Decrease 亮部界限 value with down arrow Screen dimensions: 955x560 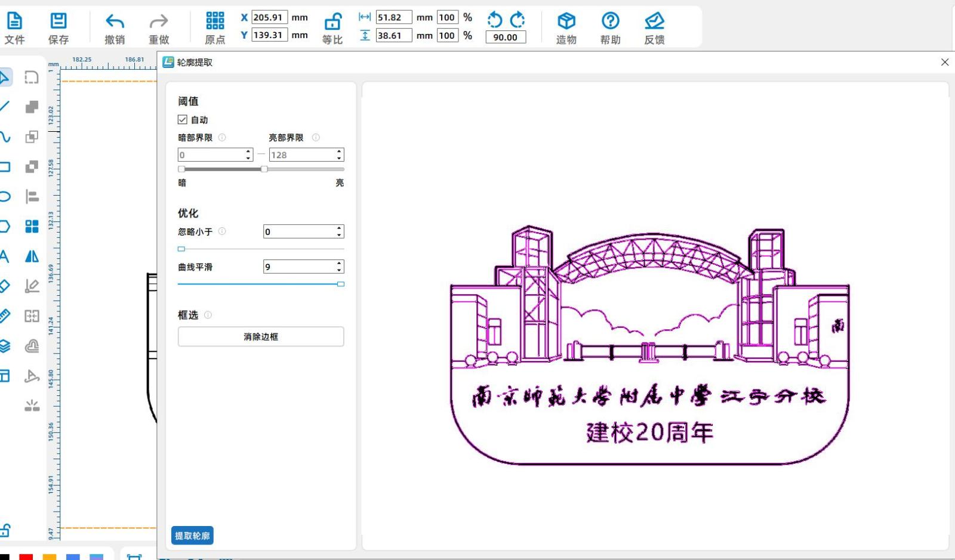pyautogui.click(x=339, y=158)
